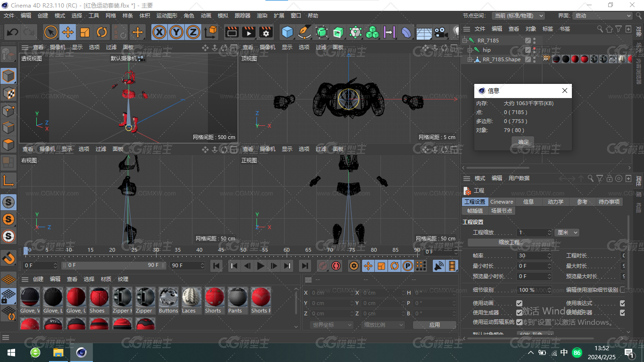Open Render Settings clapperboard with gear
Viewport: 644px width, 362px height.
coord(266,32)
